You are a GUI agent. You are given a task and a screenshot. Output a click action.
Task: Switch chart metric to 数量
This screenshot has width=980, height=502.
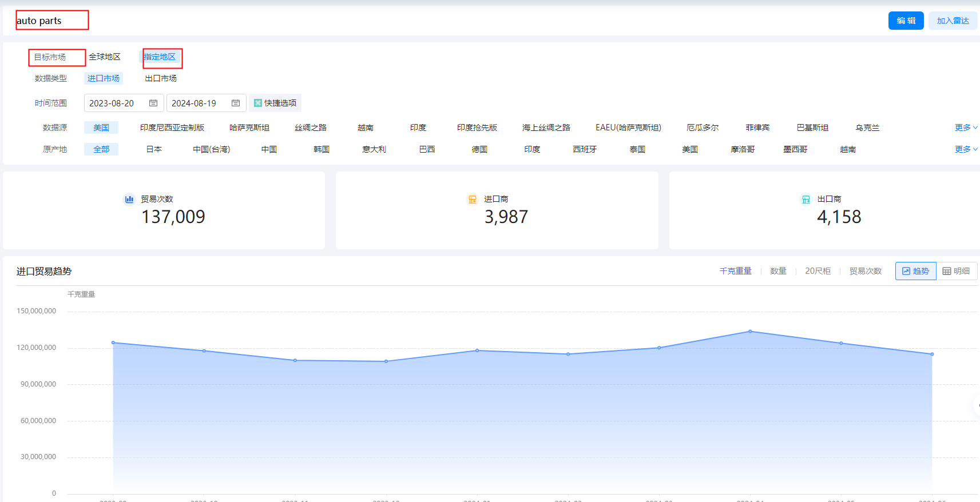778,271
